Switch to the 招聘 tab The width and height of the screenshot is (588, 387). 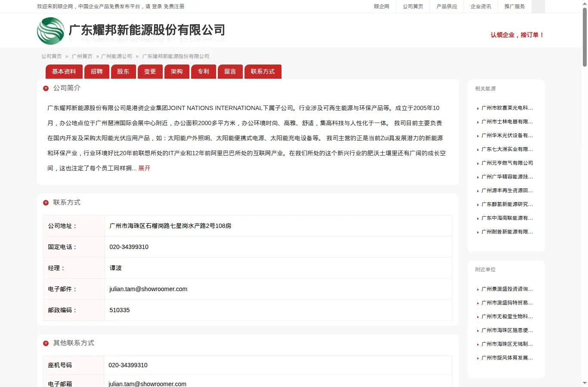tap(97, 71)
